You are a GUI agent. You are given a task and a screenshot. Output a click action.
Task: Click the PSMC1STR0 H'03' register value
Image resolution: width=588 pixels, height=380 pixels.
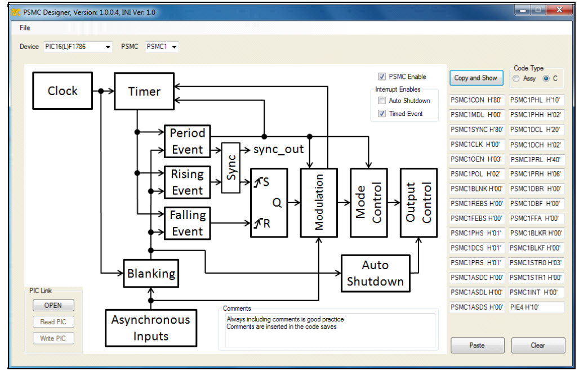pos(536,263)
